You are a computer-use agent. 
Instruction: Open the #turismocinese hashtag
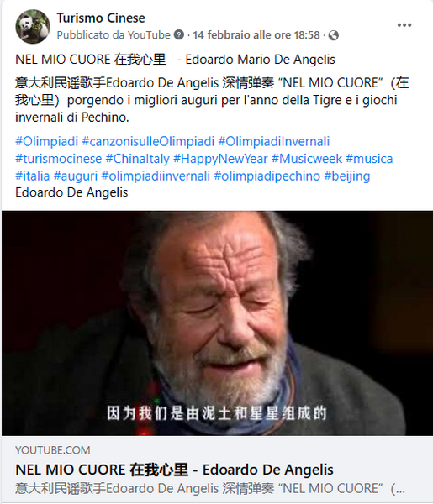tap(59, 159)
